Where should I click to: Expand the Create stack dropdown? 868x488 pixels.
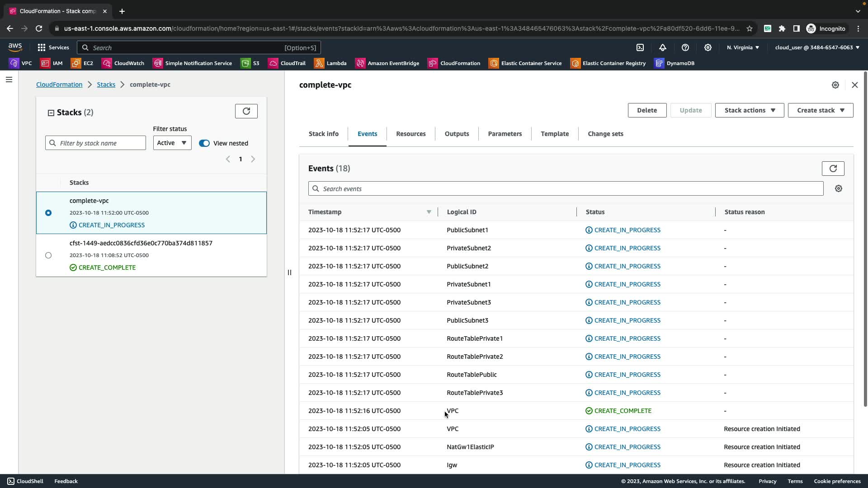pyautogui.click(x=820, y=110)
